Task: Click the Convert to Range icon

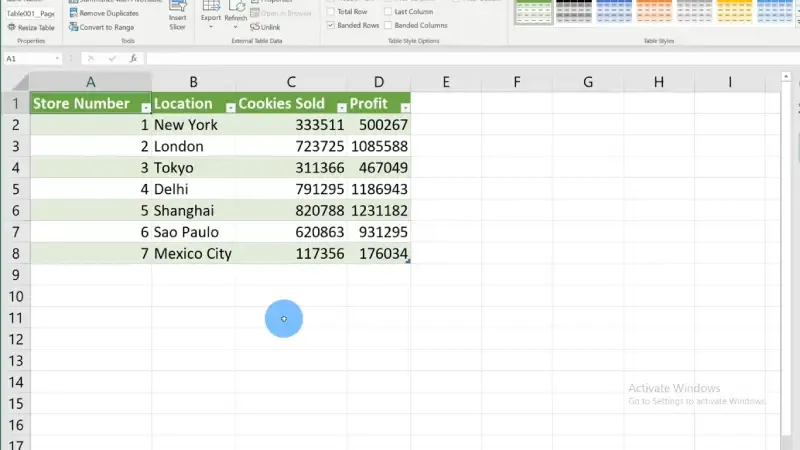Action: pyautogui.click(x=73, y=27)
